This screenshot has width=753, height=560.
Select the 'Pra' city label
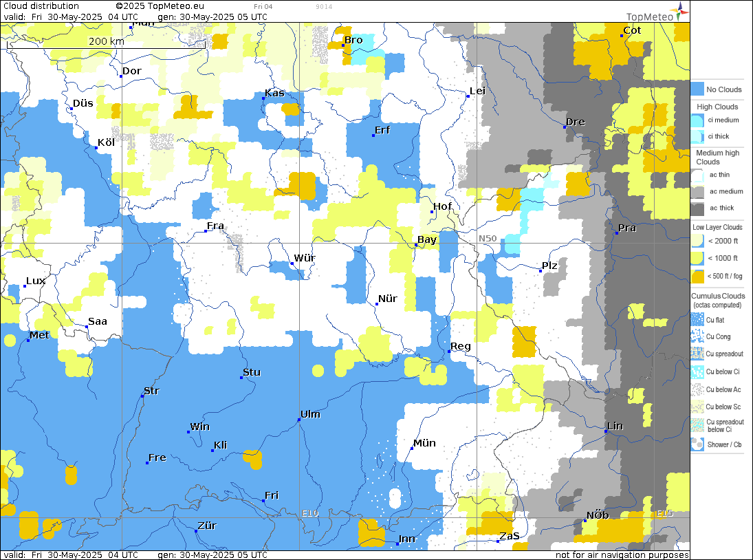627,228
